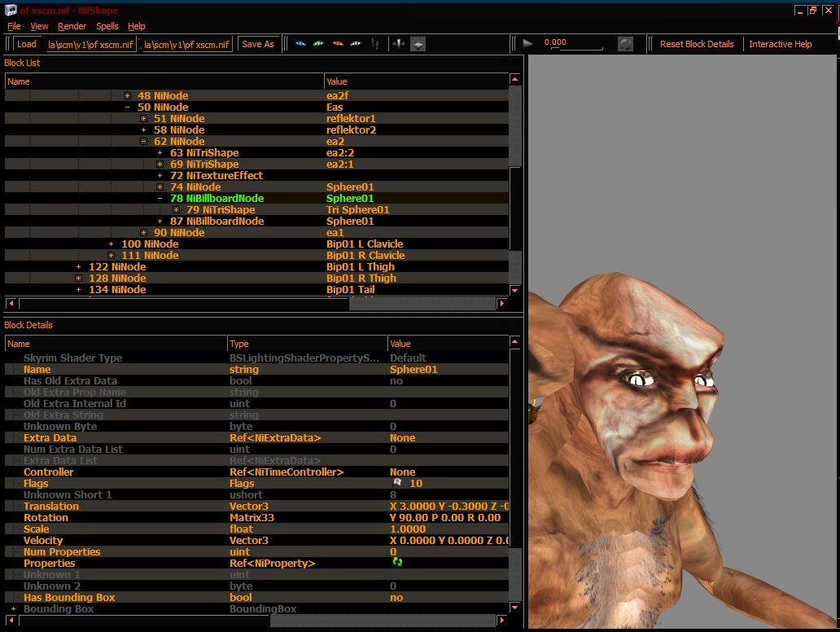Click NifSkope app icon in title bar
840x632 pixels.
point(11,11)
